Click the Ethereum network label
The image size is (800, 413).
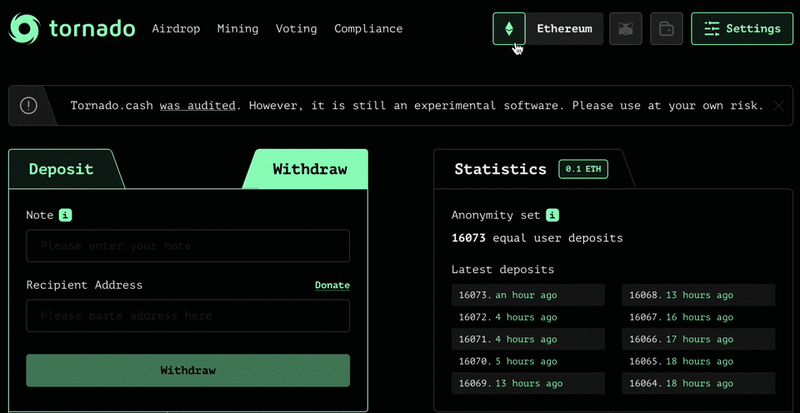pyautogui.click(x=564, y=29)
